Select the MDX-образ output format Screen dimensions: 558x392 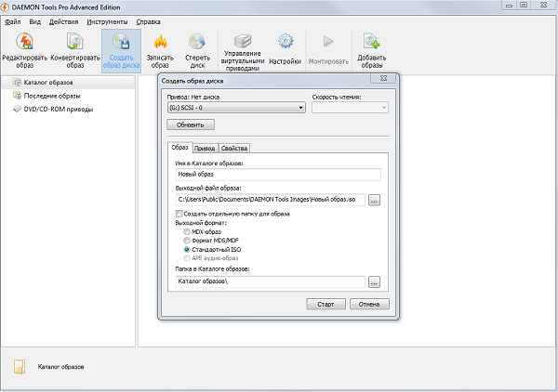pos(186,231)
